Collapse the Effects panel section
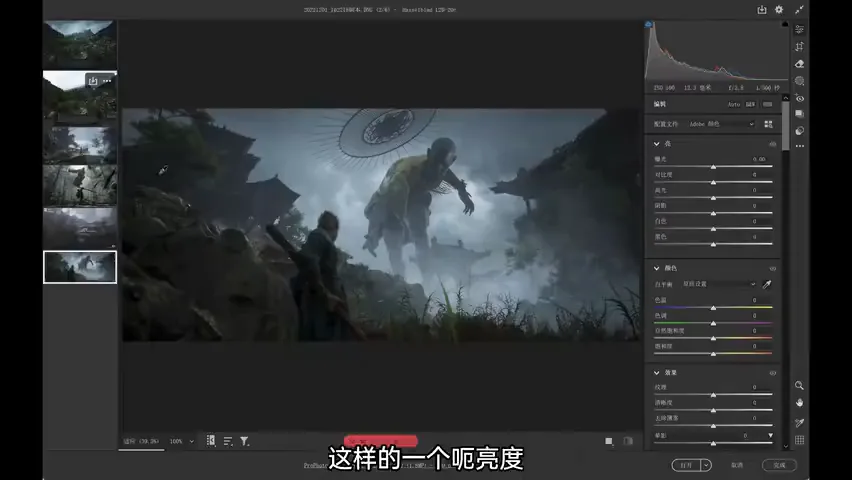 pos(656,373)
